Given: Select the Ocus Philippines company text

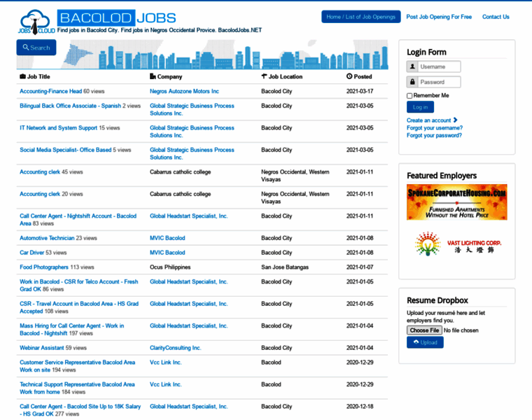Looking at the screenshot, I should point(170,267).
